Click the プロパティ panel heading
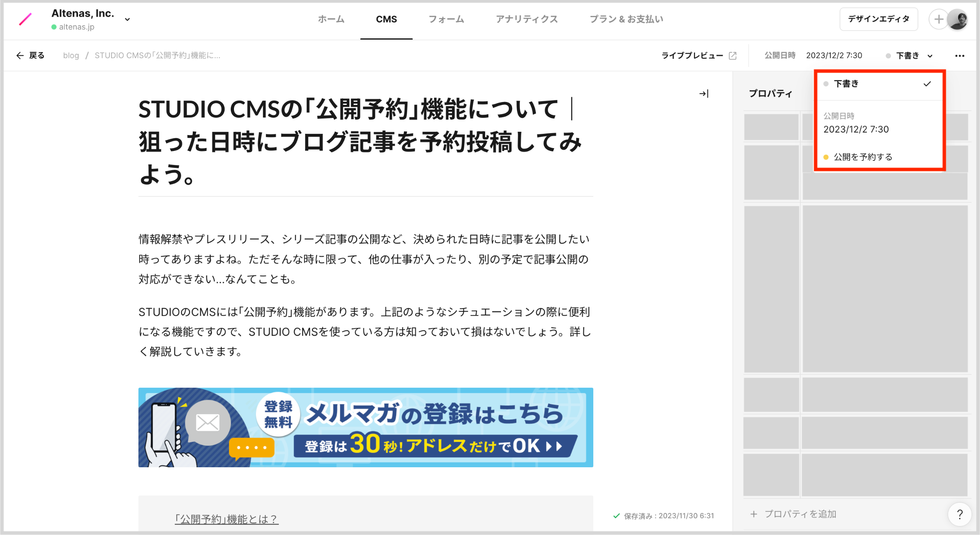 [771, 93]
